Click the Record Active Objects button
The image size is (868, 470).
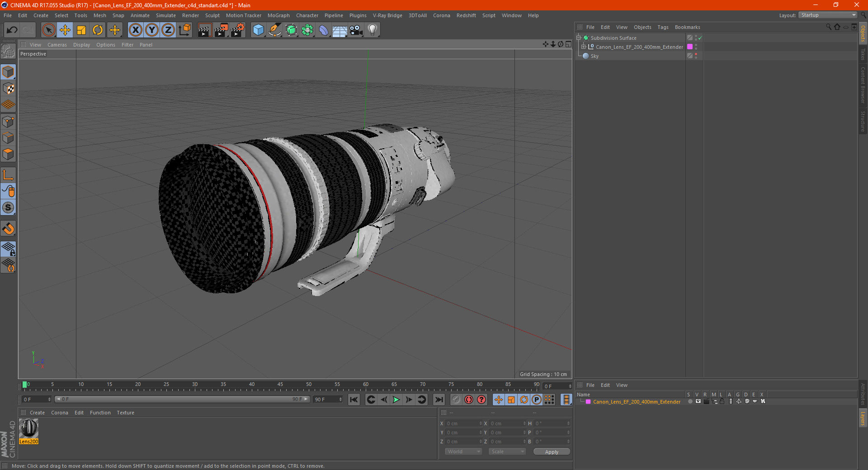coord(456,399)
